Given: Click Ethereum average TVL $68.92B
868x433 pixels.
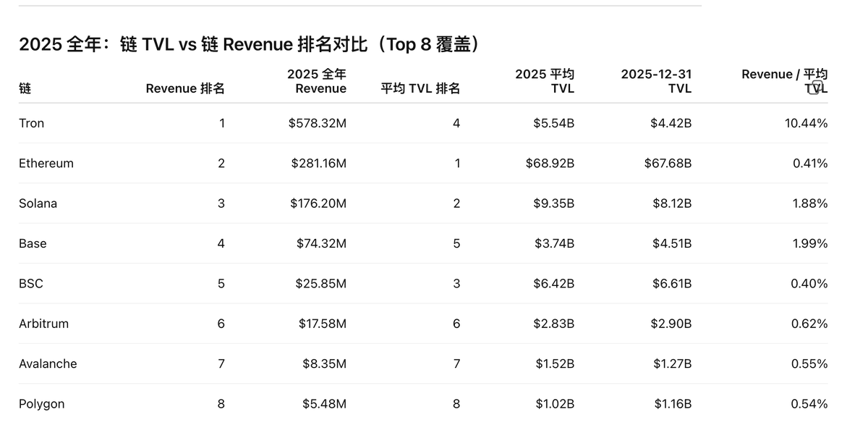Looking at the screenshot, I should tap(550, 163).
